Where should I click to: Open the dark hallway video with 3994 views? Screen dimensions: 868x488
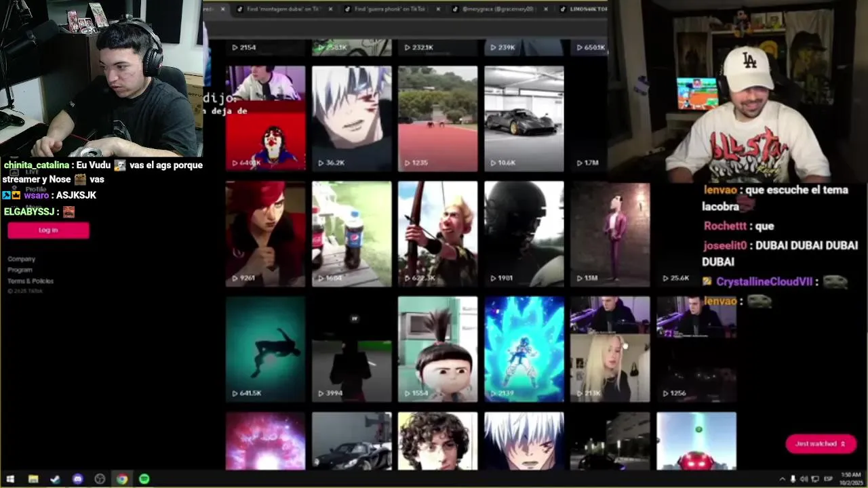pyautogui.click(x=351, y=349)
